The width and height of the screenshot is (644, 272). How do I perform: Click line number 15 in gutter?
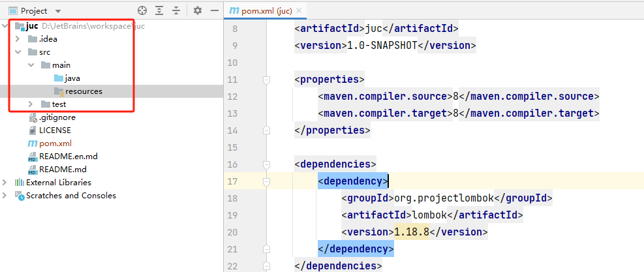[x=232, y=147]
